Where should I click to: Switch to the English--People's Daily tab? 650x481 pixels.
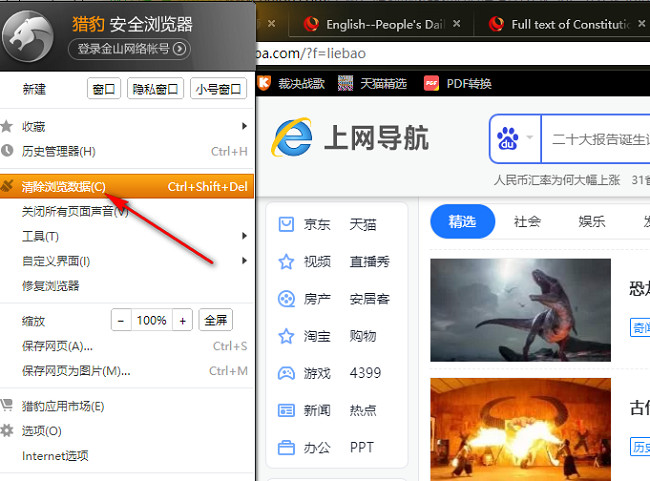click(375, 23)
